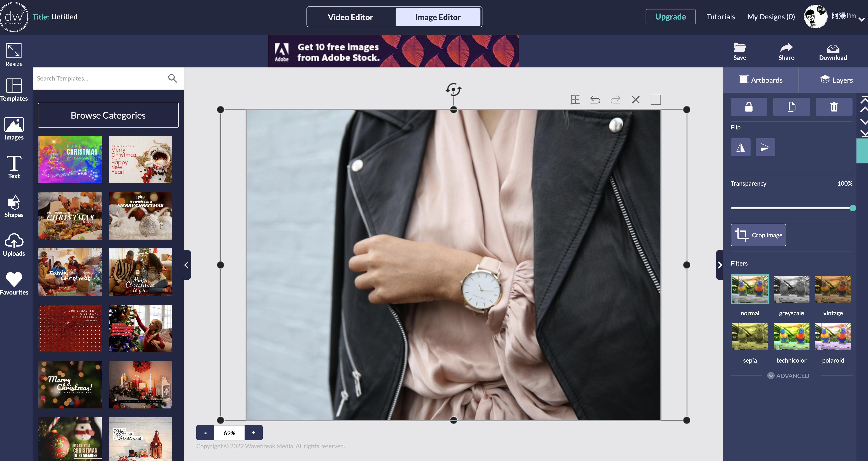Switch to the Artboards tab
868x461 pixels.
coord(761,80)
